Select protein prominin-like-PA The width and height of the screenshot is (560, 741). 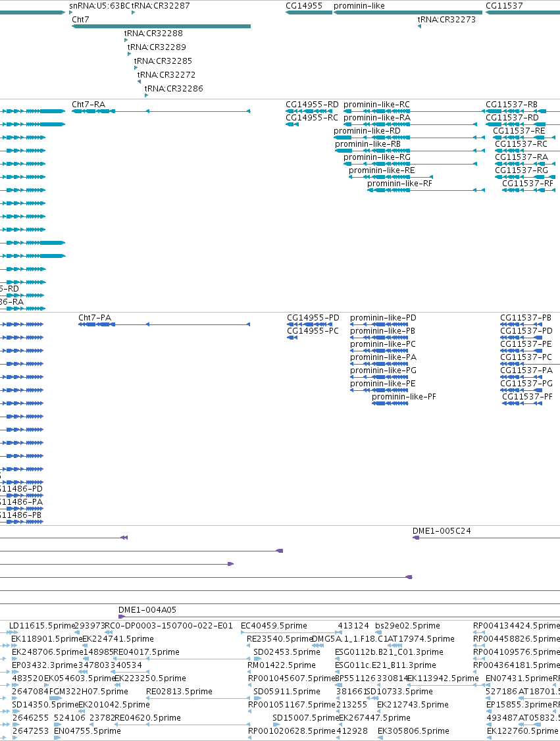[x=383, y=358]
